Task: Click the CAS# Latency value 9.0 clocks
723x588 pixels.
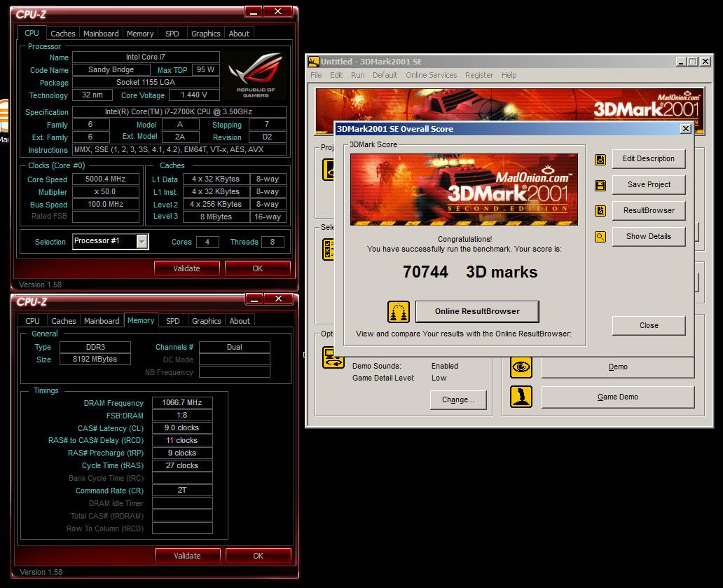Action: (182, 428)
